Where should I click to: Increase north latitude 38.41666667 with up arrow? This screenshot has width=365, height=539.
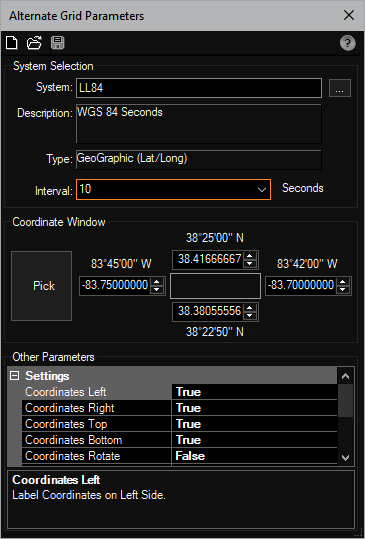tap(250, 256)
